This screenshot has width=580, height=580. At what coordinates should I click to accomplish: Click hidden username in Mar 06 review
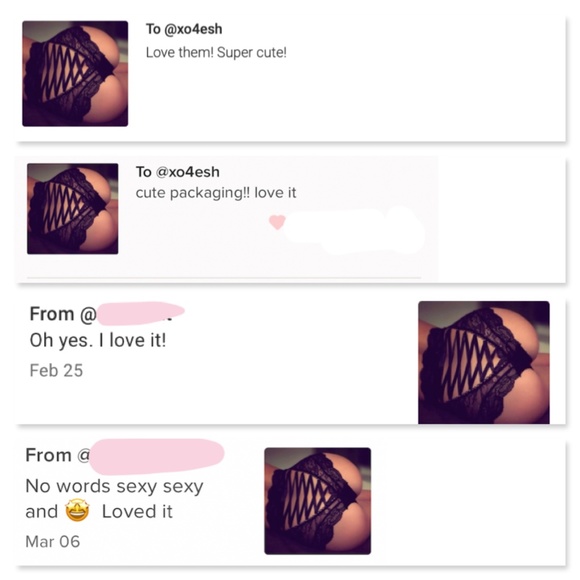point(157,456)
